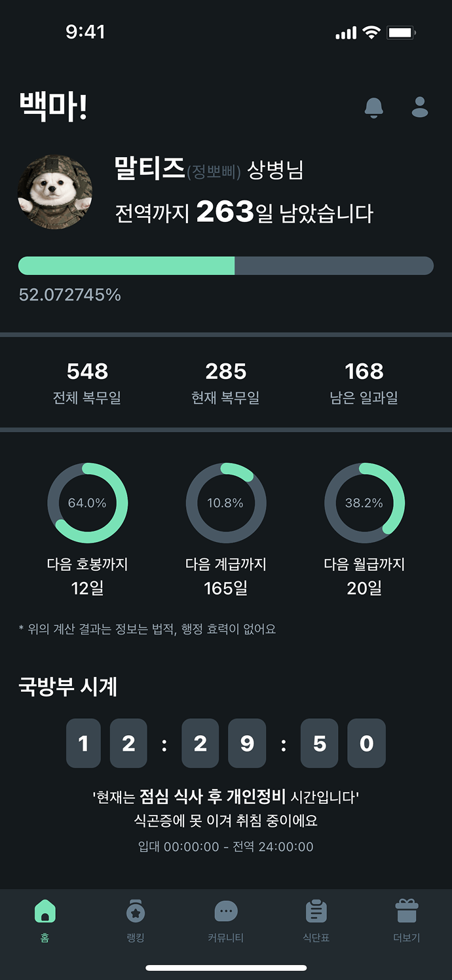Viewport: 452px width, 980px height.
Task: Open the meal plan clipboard icon
Action: coord(316,912)
